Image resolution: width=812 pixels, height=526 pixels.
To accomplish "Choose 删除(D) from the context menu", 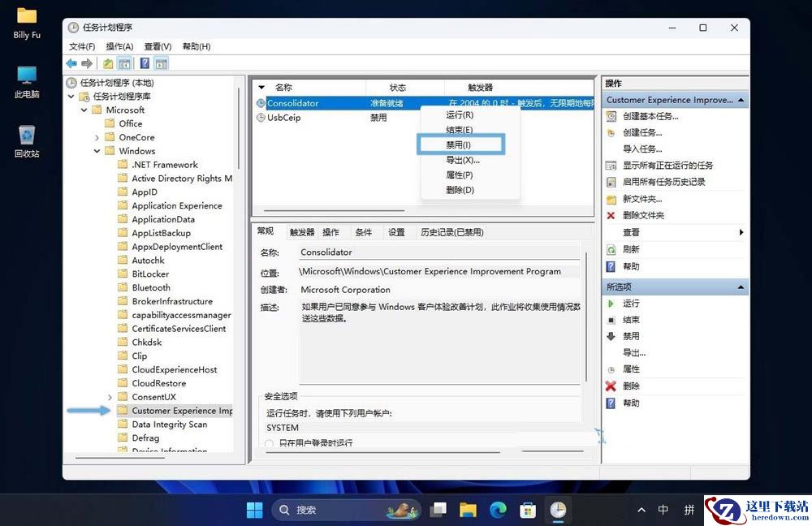I will 460,190.
